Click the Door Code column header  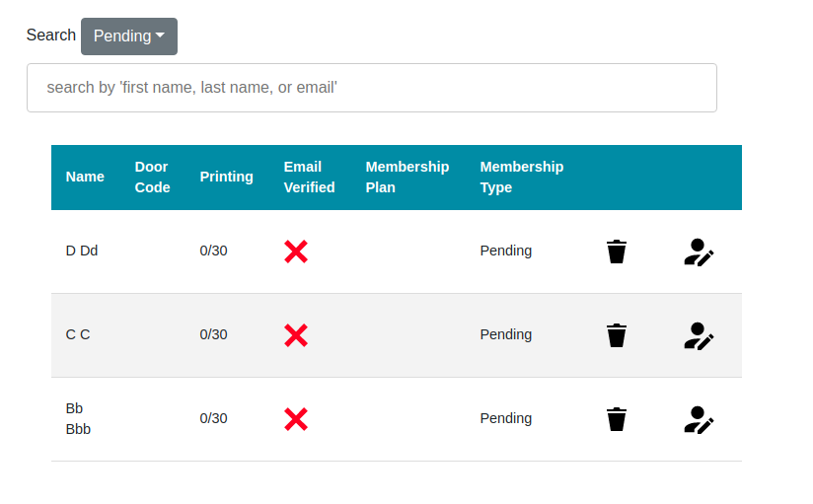pos(152,178)
